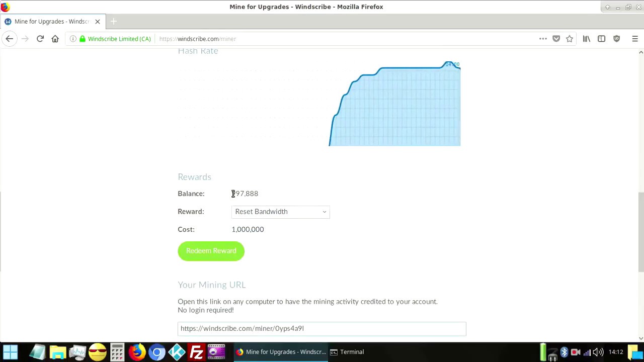This screenshot has width=644, height=362.
Task: Launch the text editor from taskbar
Action: (x=37, y=352)
